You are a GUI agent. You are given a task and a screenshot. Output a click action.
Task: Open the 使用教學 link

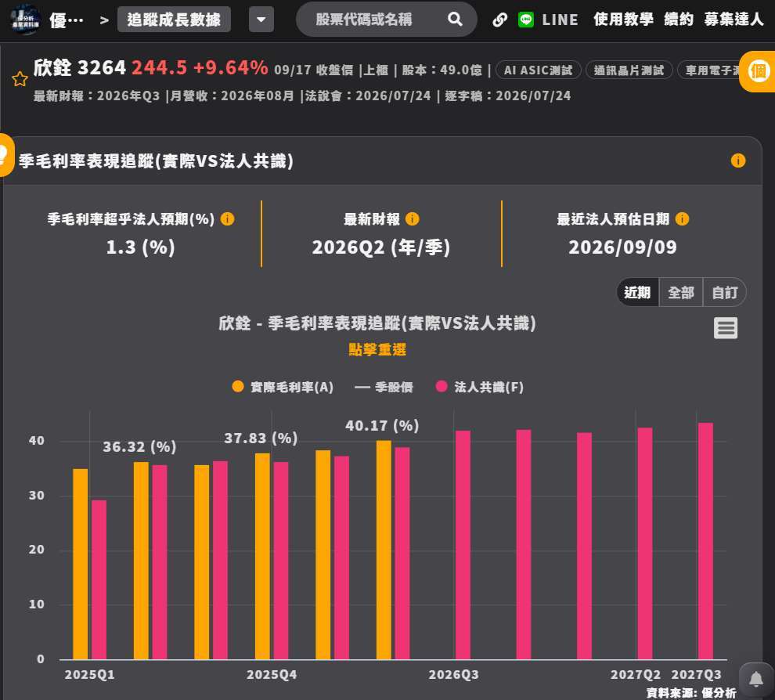pos(623,20)
